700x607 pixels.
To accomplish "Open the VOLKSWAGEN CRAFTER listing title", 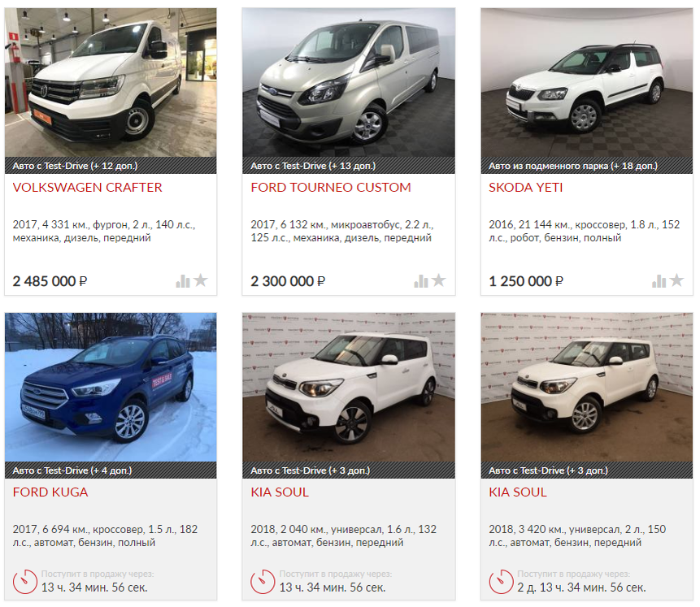I will (88, 188).
